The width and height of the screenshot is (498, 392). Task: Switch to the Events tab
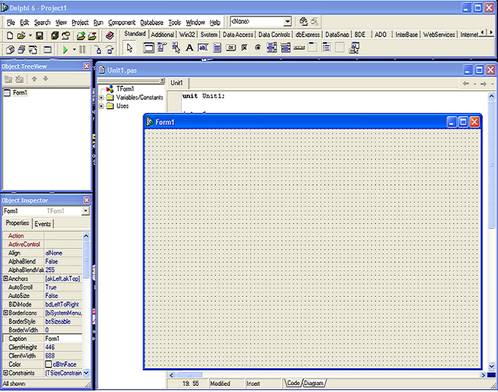tap(43, 224)
